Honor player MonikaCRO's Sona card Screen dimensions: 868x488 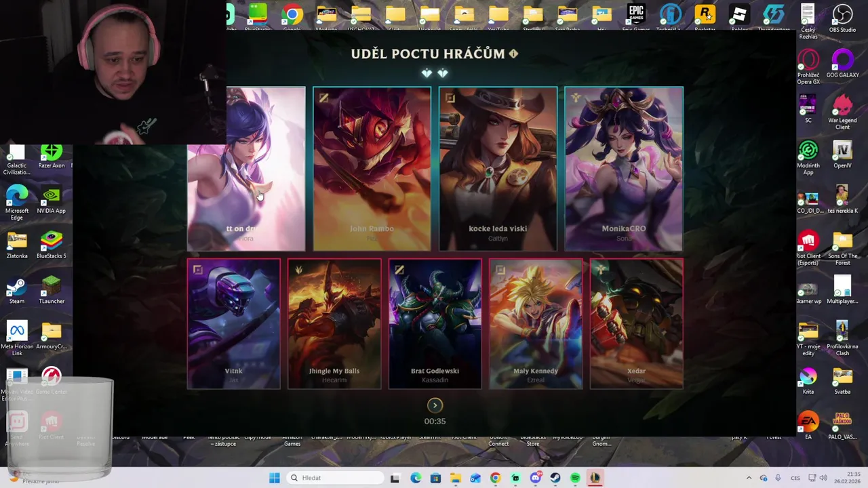click(x=624, y=169)
